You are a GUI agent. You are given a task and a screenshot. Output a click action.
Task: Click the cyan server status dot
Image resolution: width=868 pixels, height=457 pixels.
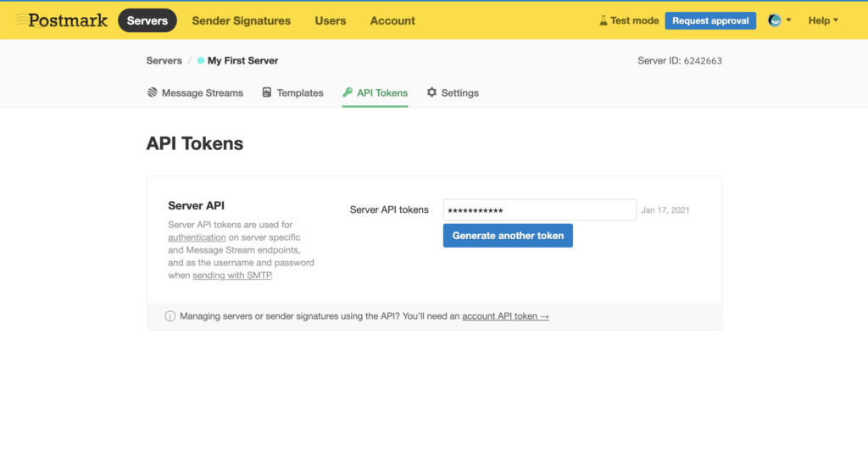[200, 60]
